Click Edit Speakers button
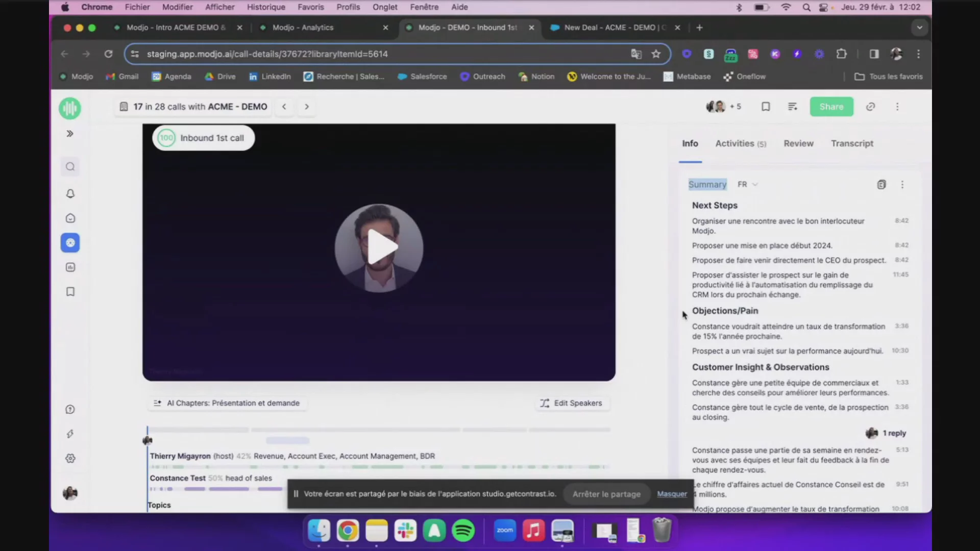 tap(572, 403)
